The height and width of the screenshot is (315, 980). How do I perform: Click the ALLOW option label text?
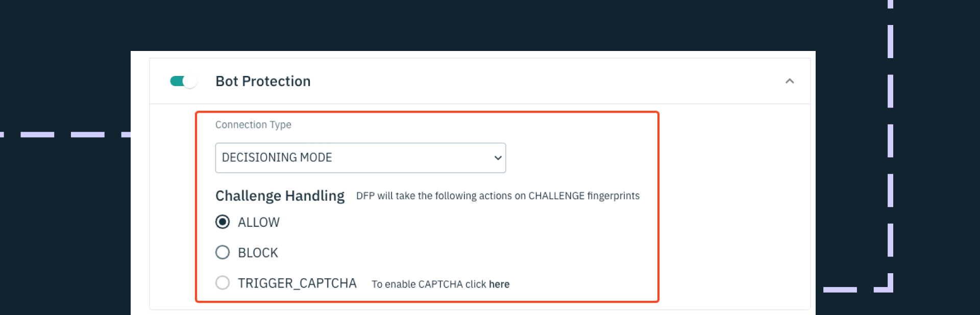coord(259,222)
